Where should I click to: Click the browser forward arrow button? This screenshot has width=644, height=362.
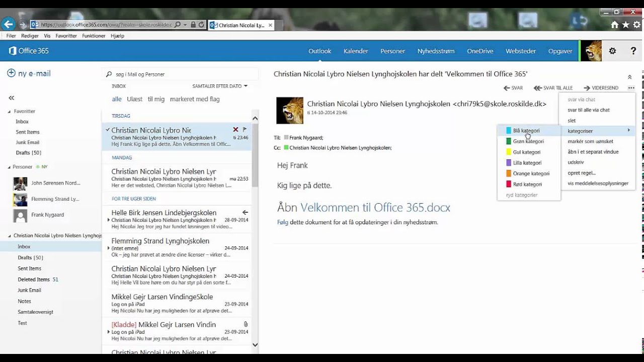22,24
